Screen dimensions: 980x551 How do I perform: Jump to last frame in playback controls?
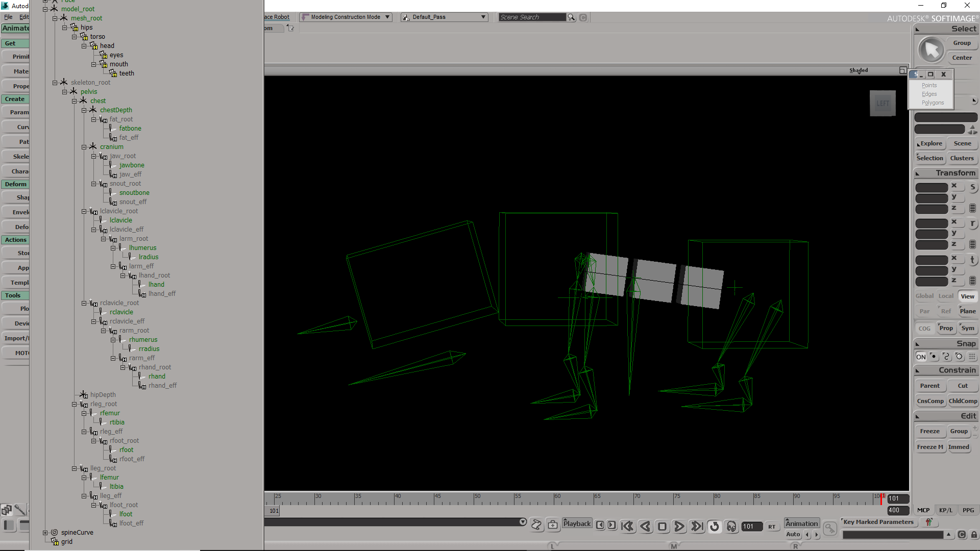(697, 527)
